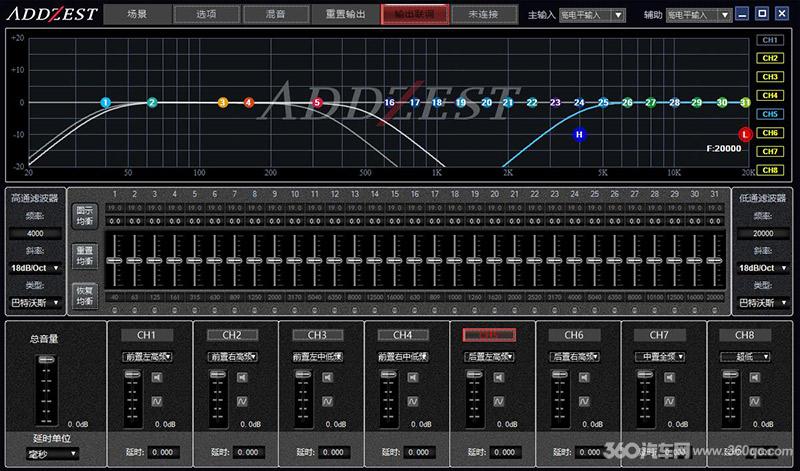Mute channel CH1 with its speaker icon
The width and height of the screenshot is (800, 471).
[x=157, y=378]
